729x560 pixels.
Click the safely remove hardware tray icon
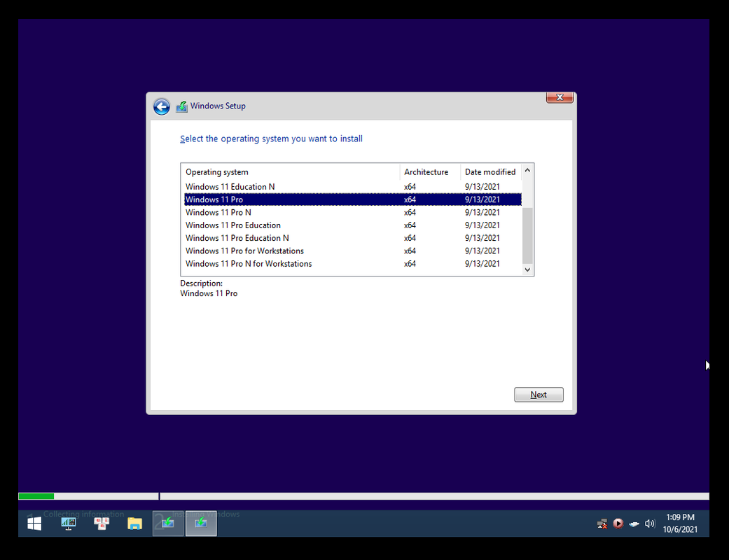tap(634, 524)
